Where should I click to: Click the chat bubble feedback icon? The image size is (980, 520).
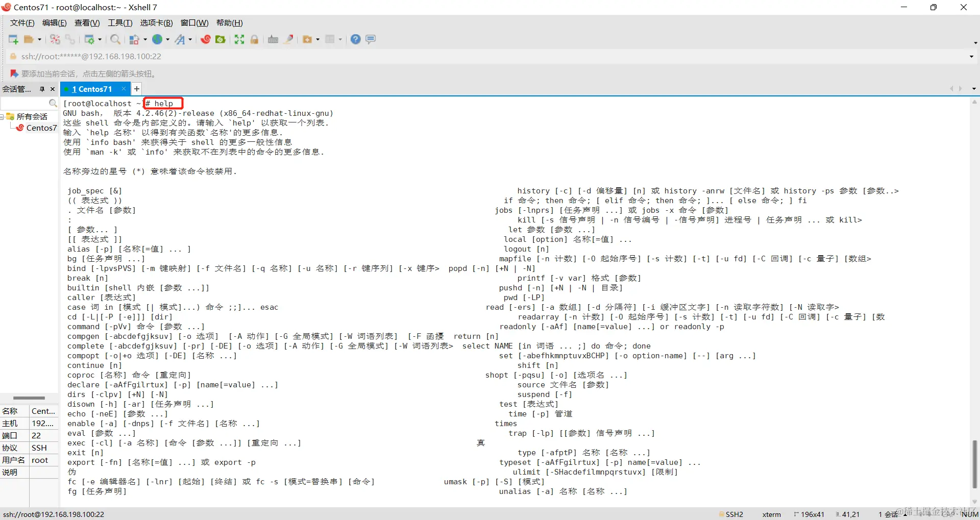[371, 39]
